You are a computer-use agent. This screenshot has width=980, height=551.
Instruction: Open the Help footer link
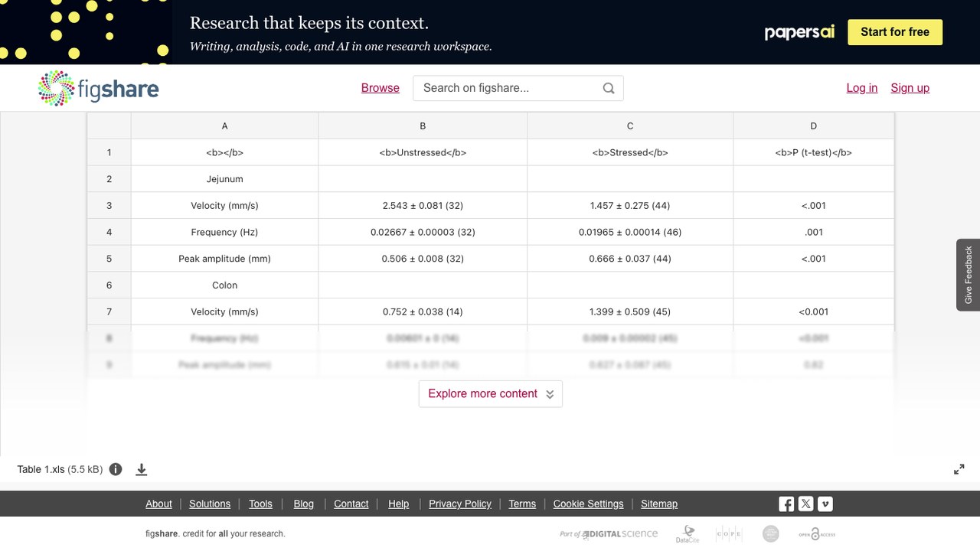coord(399,504)
